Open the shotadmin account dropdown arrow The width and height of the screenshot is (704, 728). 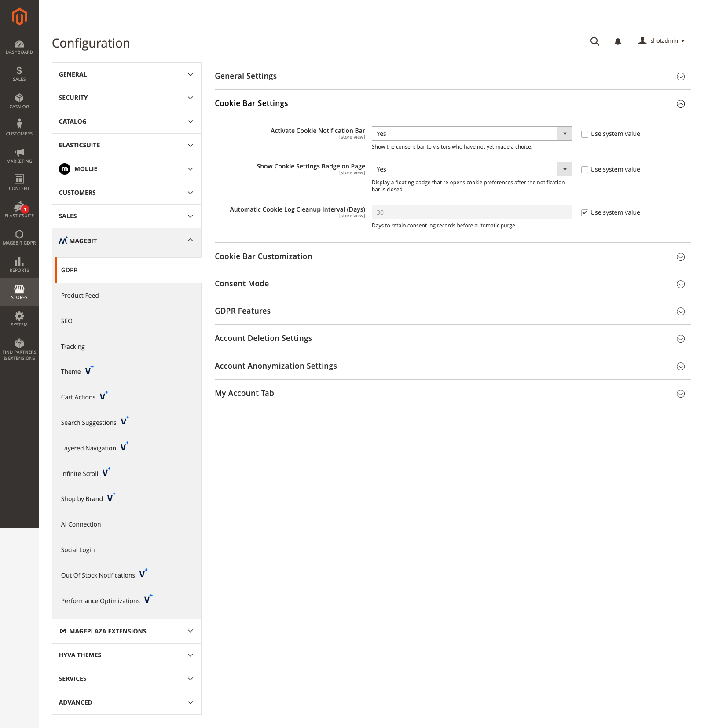click(x=683, y=41)
